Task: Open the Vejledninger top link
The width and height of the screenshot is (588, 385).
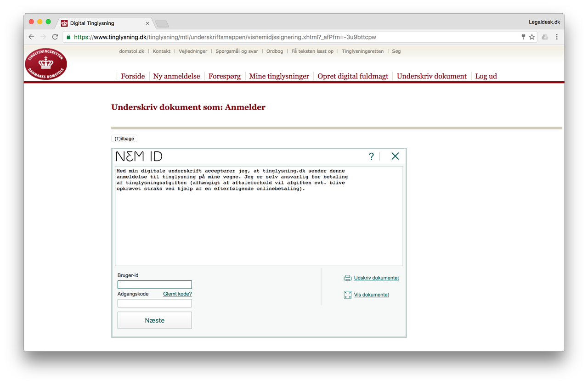Action: click(193, 51)
